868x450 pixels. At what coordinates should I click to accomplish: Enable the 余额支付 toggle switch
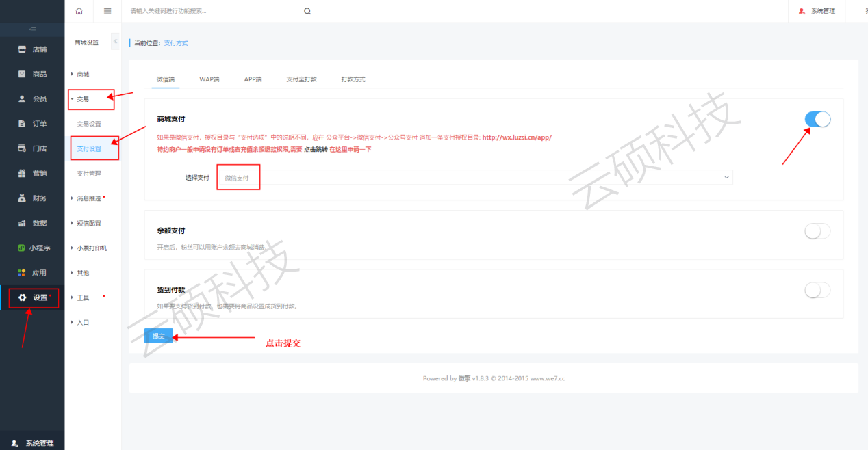[817, 231]
